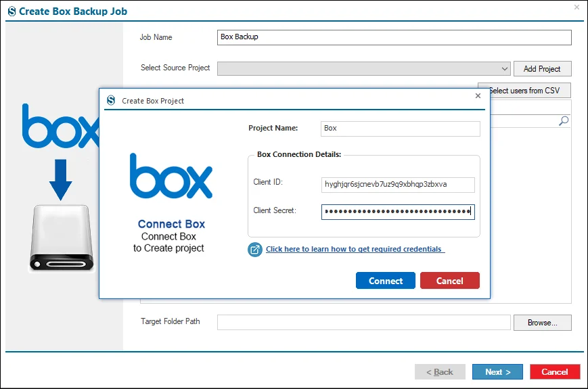Click the Target Folder Path field
The height and width of the screenshot is (389, 588).
pyautogui.click(x=364, y=322)
